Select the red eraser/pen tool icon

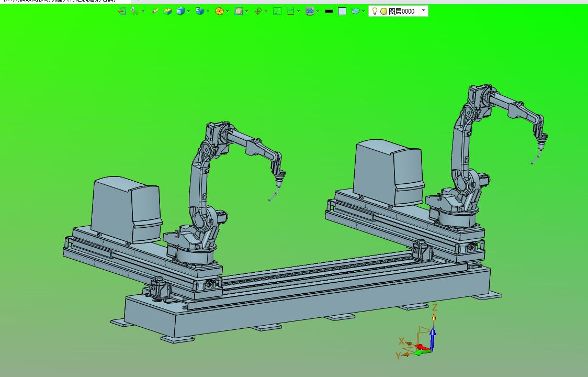pyautogui.click(x=155, y=12)
